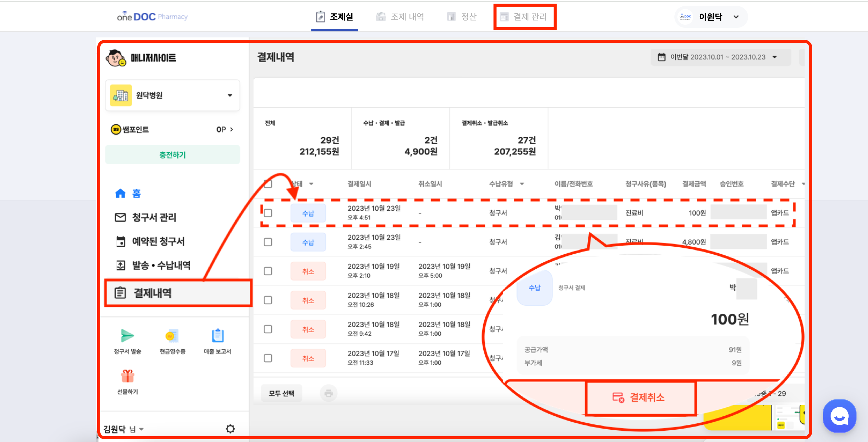Click the 모두 선택 button
Screen dimensions: 868x442
(281, 393)
